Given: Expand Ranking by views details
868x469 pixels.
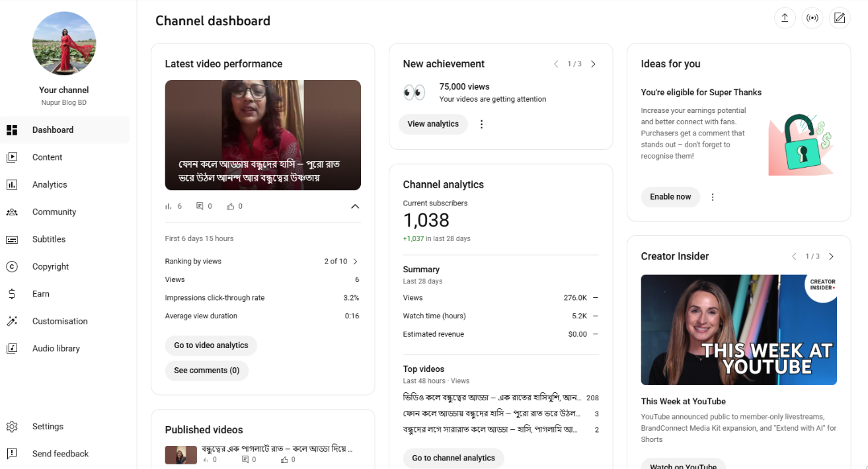Looking at the screenshot, I should tap(356, 261).
